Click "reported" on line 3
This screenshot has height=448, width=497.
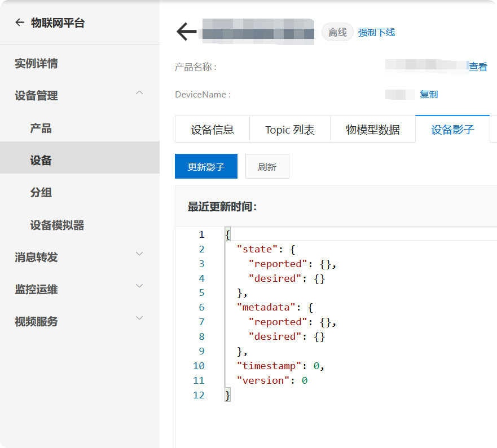[278, 264]
